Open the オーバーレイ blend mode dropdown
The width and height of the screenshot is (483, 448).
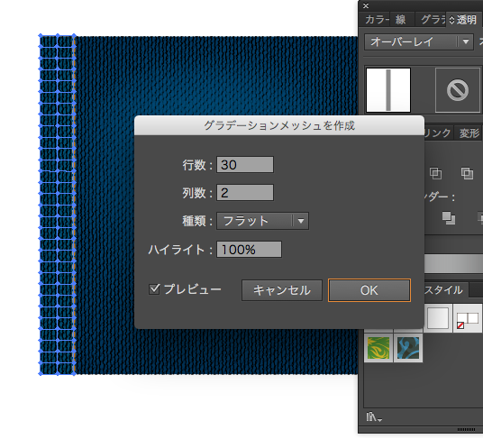pyautogui.click(x=419, y=41)
